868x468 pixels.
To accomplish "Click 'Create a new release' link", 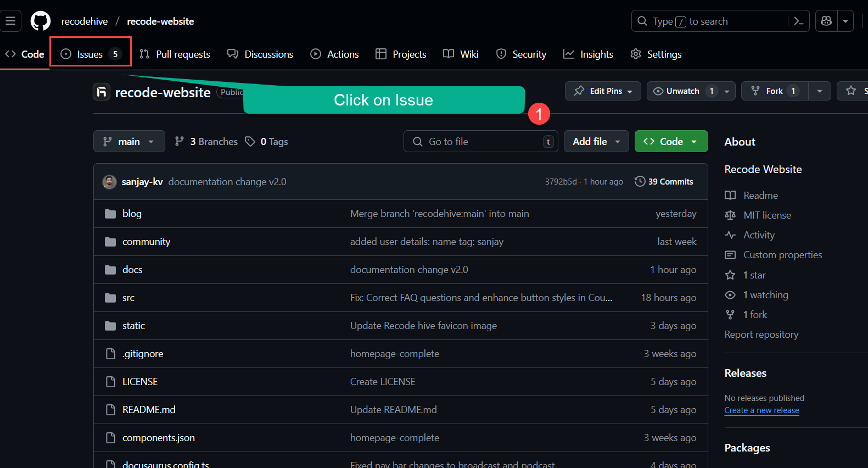I will tap(761, 410).
